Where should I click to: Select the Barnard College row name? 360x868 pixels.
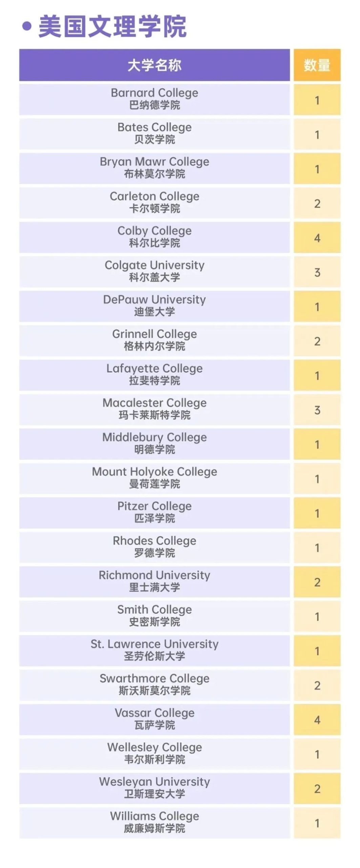pos(154,99)
